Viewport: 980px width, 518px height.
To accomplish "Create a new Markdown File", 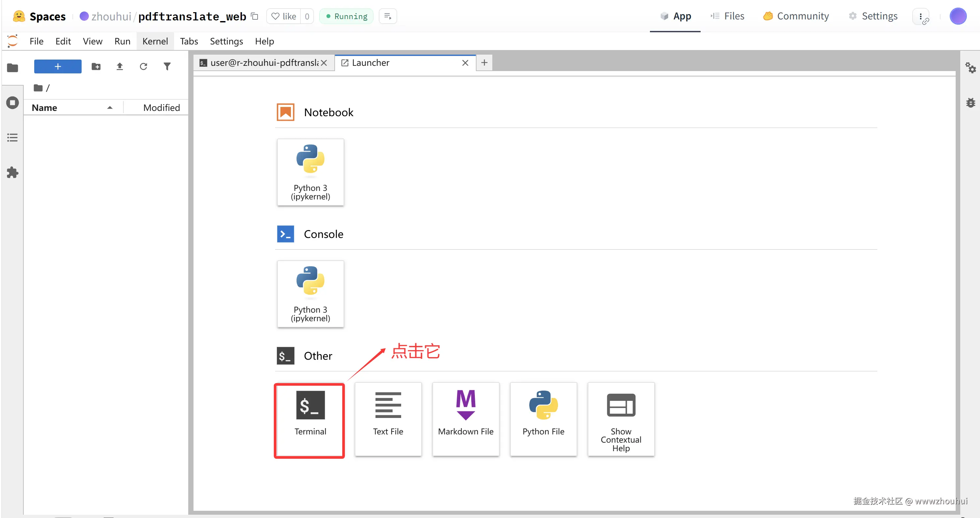I will point(465,420).
